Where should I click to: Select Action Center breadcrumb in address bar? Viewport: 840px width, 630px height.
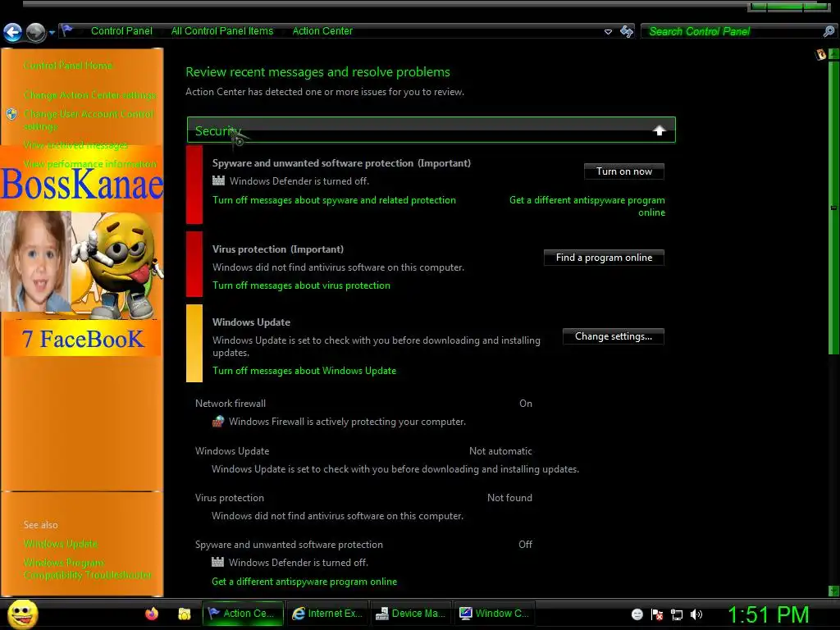(x=322, y=31)
